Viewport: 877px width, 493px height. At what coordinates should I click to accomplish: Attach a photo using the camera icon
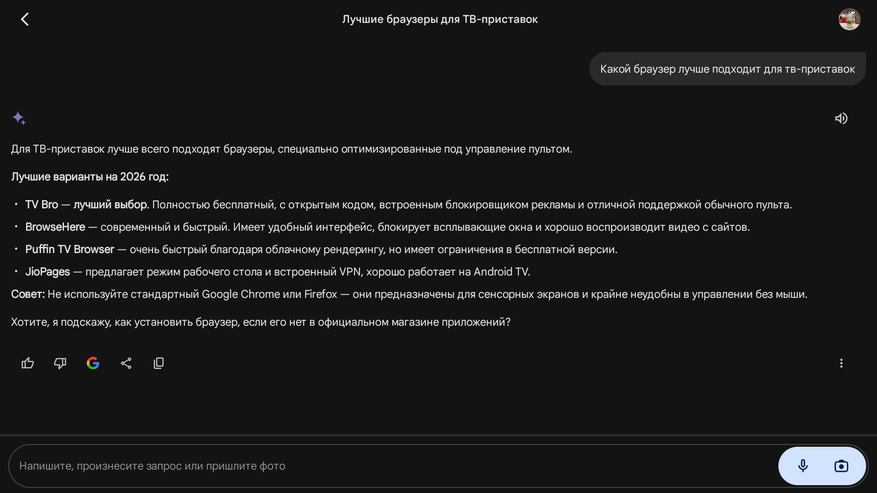(841, 466)
